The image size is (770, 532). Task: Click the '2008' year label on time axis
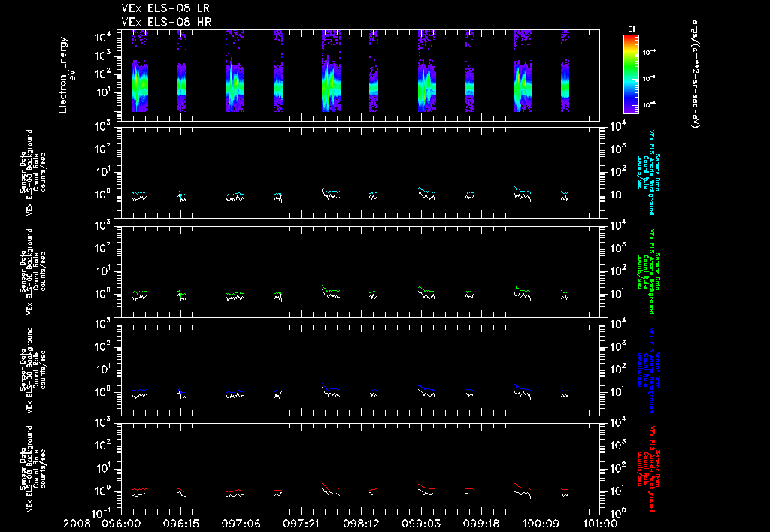point(77,524)
